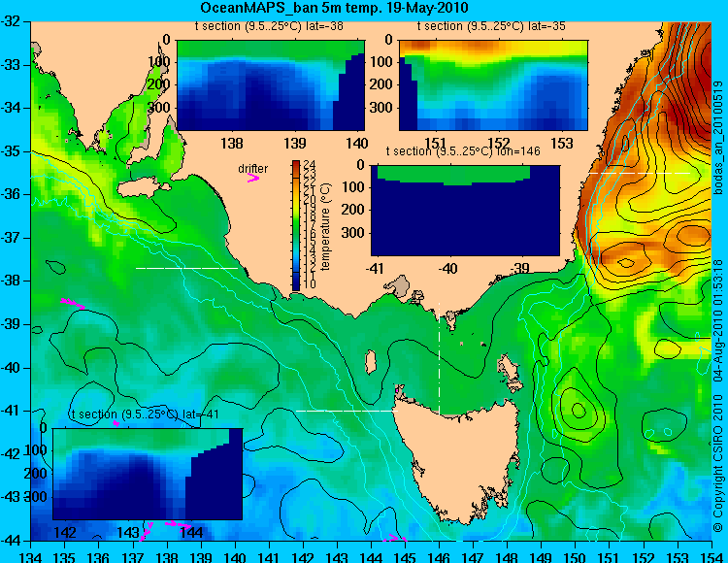The height and width of the screenshot is (563, 728).
Task: Click the vertical temperature color bar
Action: click(296, 225)
